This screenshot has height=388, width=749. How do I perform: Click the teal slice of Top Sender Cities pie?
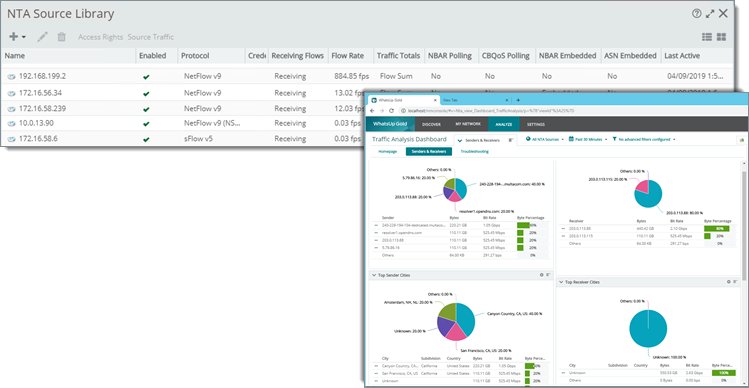click(466, 319)
